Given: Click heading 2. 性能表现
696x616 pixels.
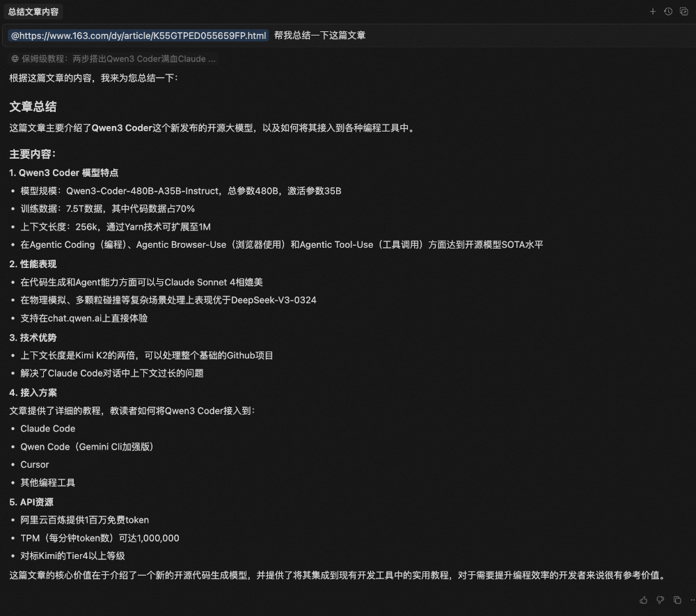Looking at the screenshot, I should (33, 264).
